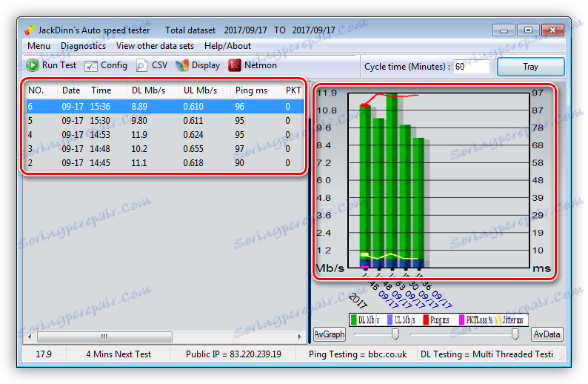
Task: Click the green DL Mb/s legend swatch
Action: (x=353, y=320)
